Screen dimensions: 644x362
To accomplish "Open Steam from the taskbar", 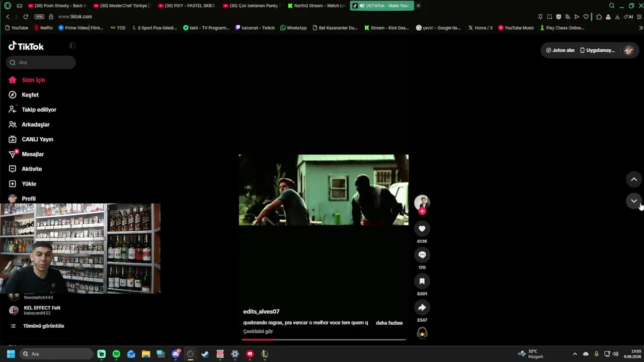I will pyautogui.click(x=205, y=354).
